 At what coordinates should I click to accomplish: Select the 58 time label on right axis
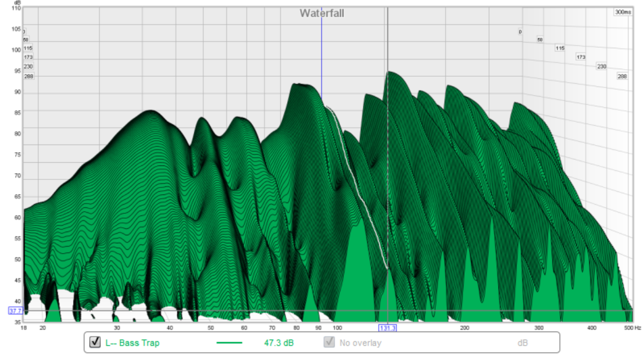pyautogui.click(x=540, y=40)
